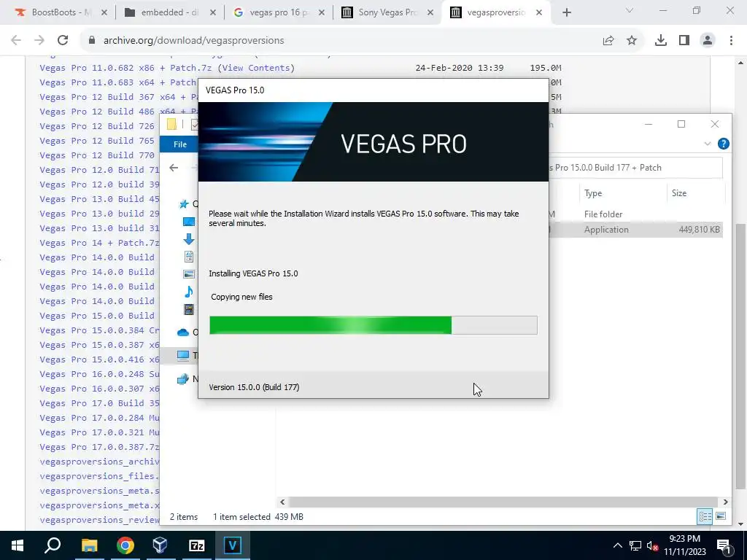The image size is (747, 560).
Task: Open Vegas Pro 11.0.682 x86 + Patch.7z link
Action: coord(127,68)
